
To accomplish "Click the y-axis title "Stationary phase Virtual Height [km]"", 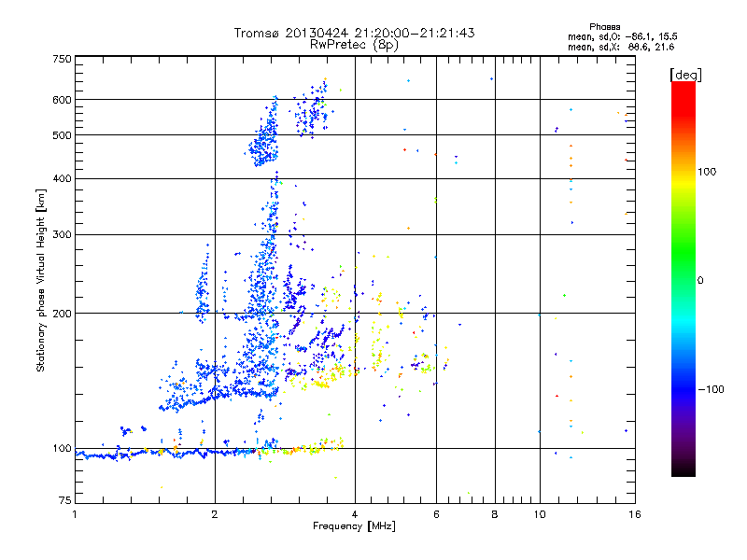I will tap(41, 281).
